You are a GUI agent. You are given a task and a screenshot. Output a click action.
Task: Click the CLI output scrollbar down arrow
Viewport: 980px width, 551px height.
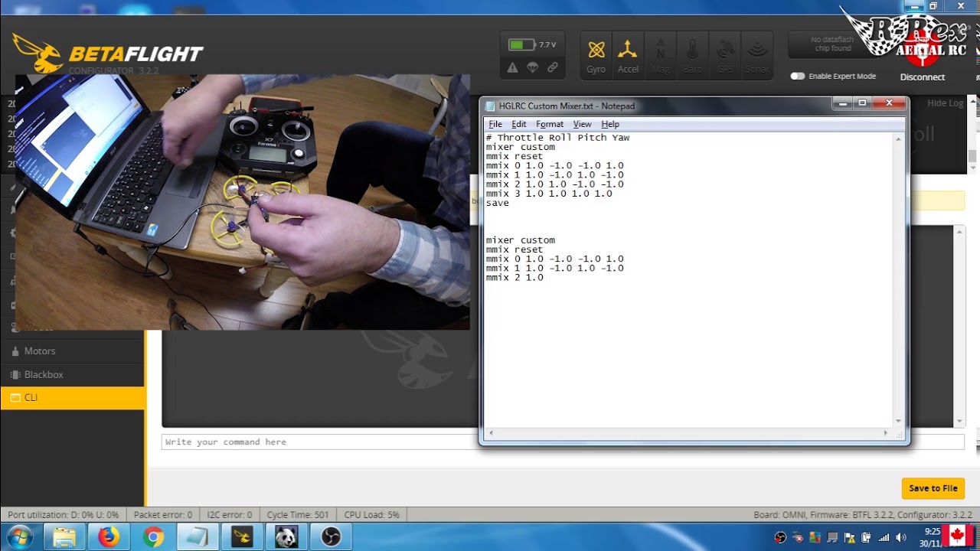(x=959, y=422)
